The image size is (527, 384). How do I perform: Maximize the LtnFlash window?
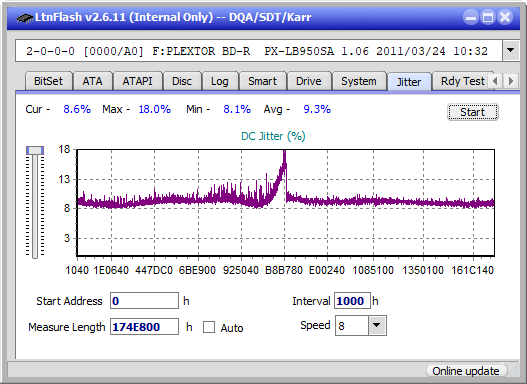click(488, 17)
